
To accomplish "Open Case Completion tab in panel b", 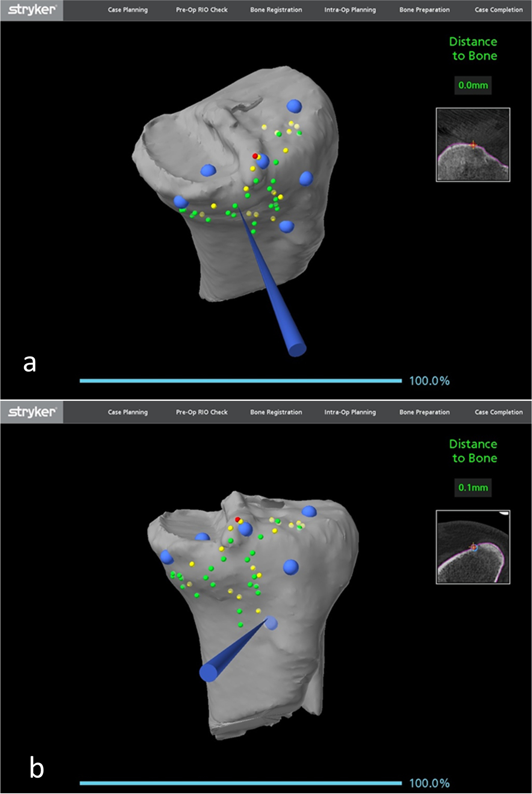I will (x=499, y=412).
